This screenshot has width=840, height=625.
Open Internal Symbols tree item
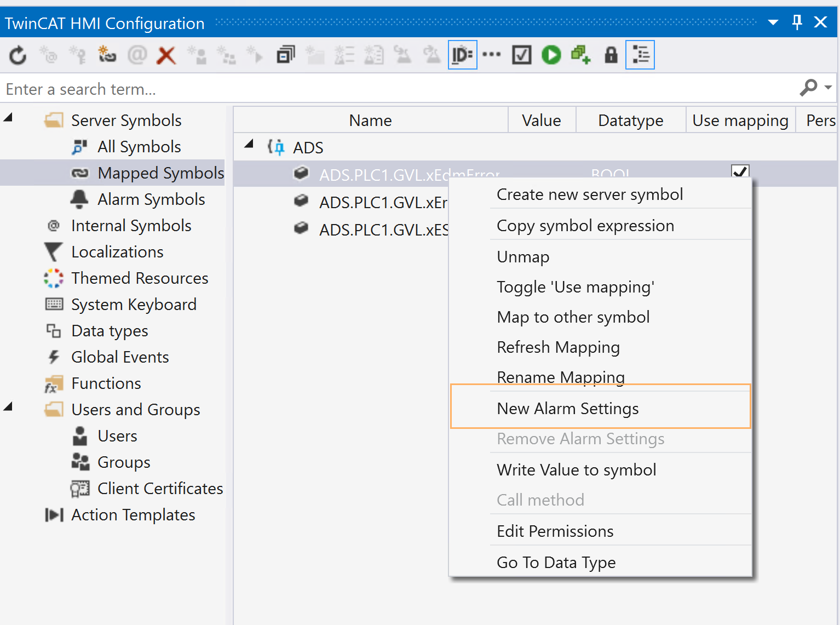131,226
